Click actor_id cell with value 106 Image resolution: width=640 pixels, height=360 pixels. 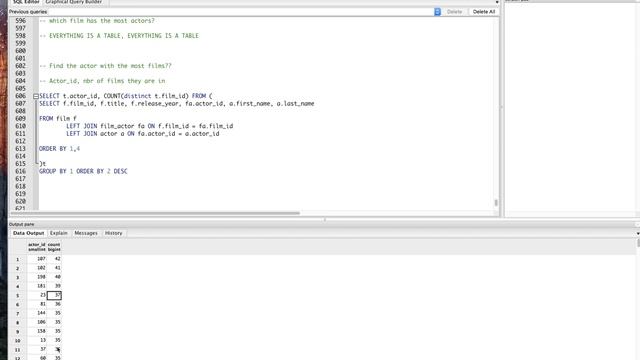[37, 322]
